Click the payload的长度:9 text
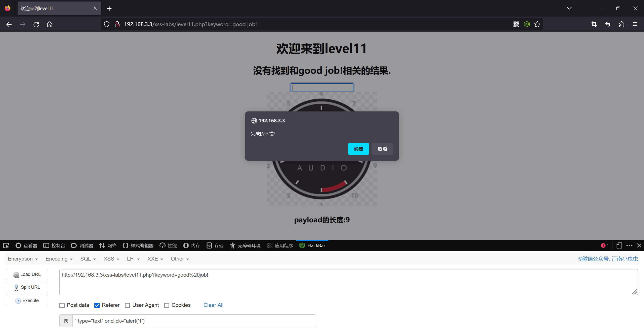The height and width of the screenshot is (333, 644). pos(322,220)
